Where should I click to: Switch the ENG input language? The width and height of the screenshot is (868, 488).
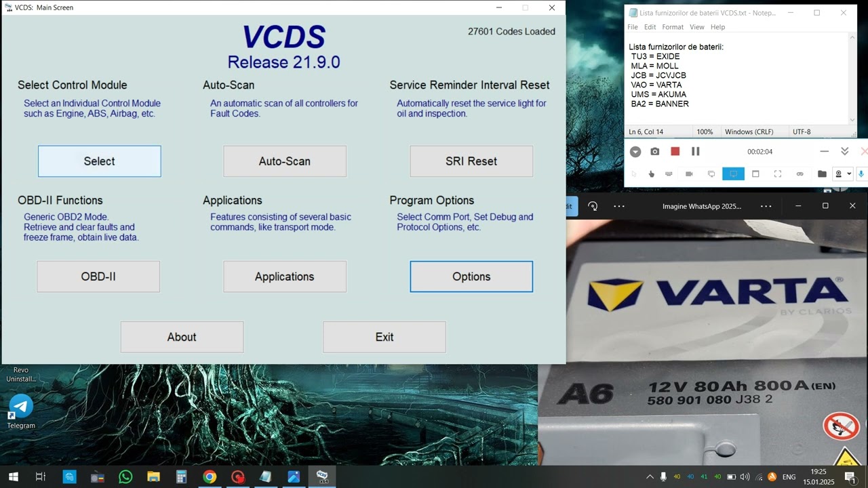point(789,477)
